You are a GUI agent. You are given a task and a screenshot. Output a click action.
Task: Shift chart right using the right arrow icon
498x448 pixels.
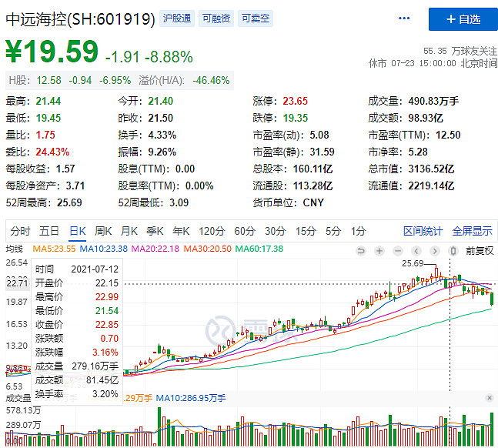click(x=435, y=251)
